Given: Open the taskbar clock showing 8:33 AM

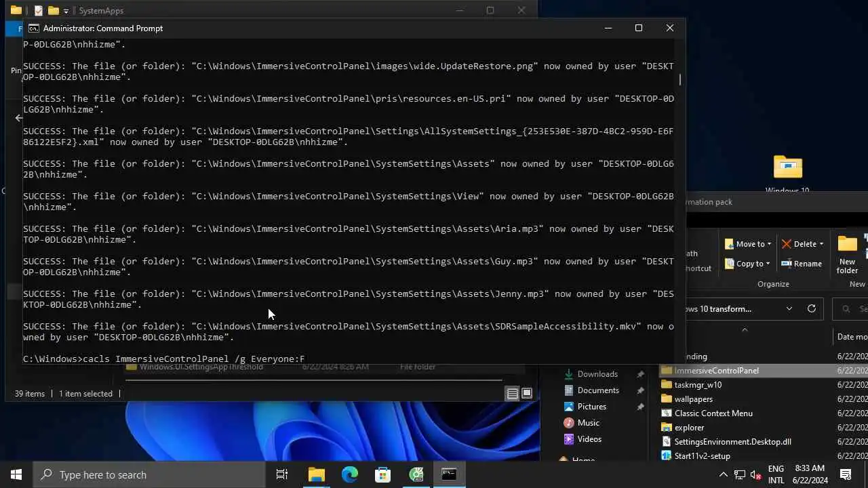Looking at the screenshot, I should click(810, 474).
